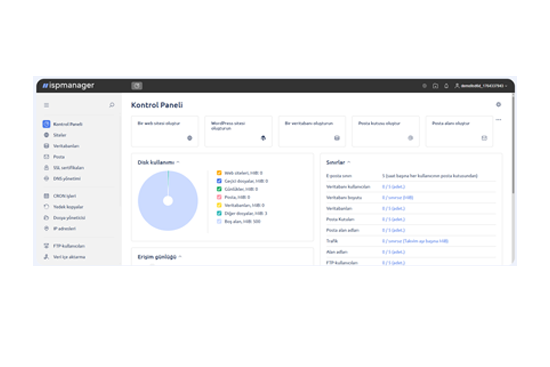Screen dimensions: 550x367
Task: Toggle the Web siteleri legend checkbox
Action: tap(219, 173)
